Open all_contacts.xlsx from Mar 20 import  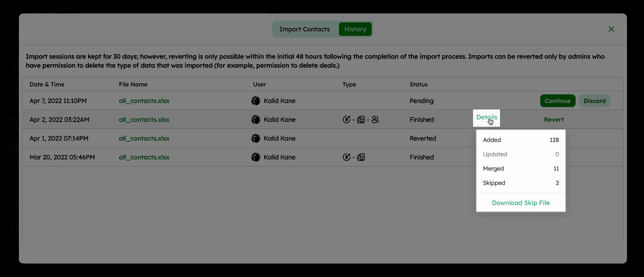point(144,157)
